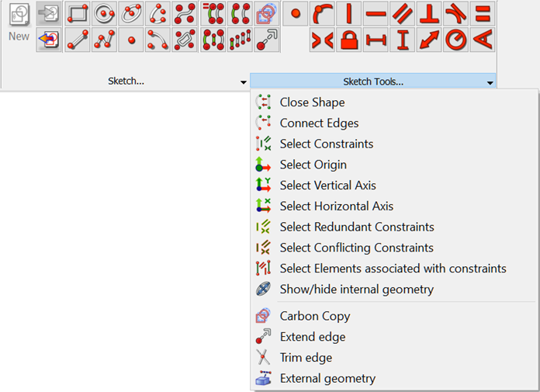Apply the Vertical distance constraint
540x392 pixels.
click(403, 40)
